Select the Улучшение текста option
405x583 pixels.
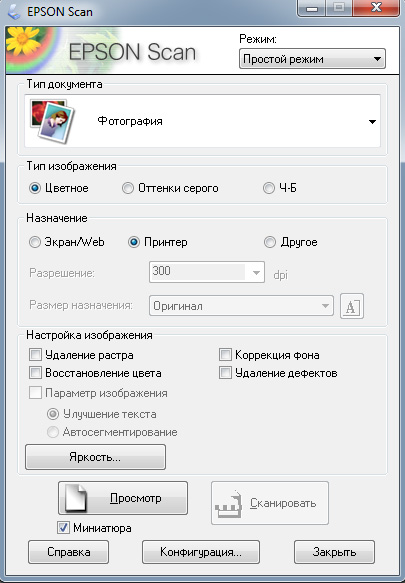point(53,414)
